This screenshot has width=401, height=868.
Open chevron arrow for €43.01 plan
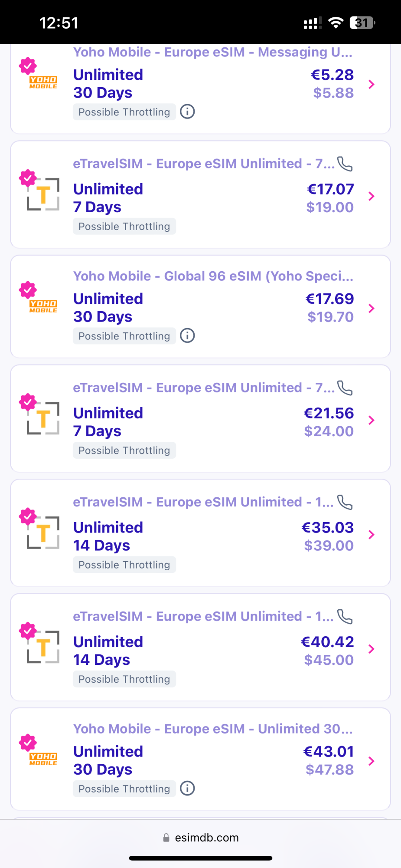click(x=371, y=761)
